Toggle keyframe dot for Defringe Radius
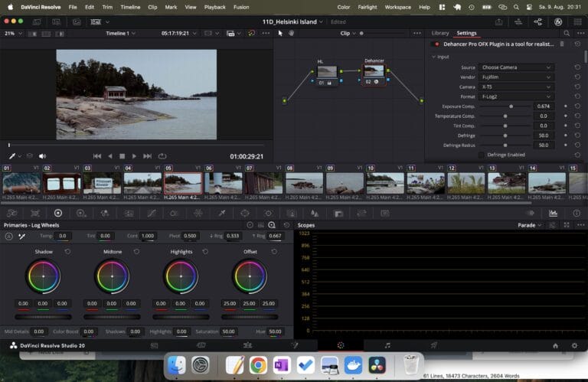 click(x=566, y=145)
